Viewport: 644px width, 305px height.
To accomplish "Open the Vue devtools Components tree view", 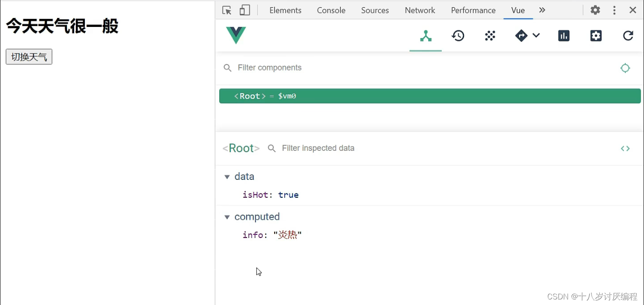I will [x=426, y=36].
